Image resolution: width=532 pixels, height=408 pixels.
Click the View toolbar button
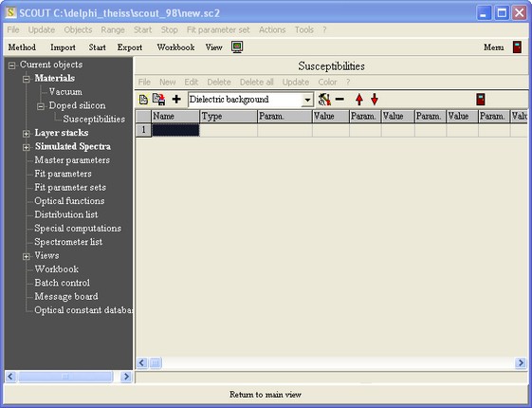(x=213, y=47)
